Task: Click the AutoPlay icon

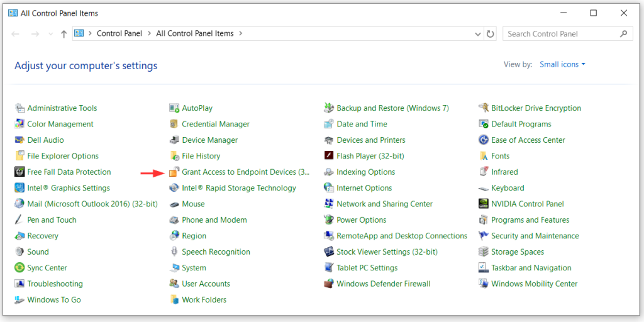Action: [174, 108]
